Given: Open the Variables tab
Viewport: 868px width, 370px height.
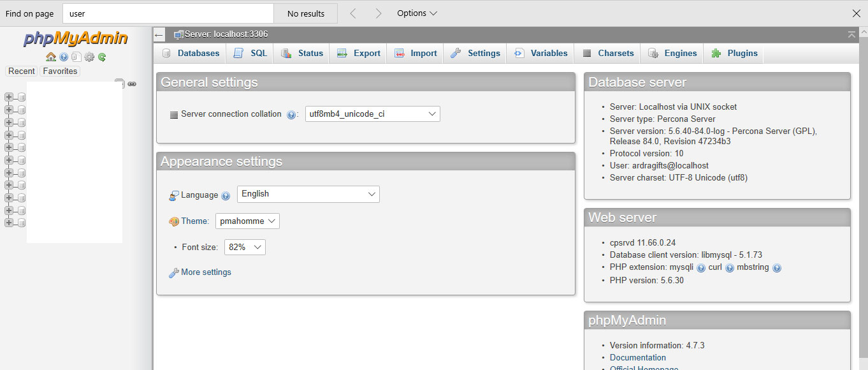Looking at the screenshot, I should click(x=540, y=54).
